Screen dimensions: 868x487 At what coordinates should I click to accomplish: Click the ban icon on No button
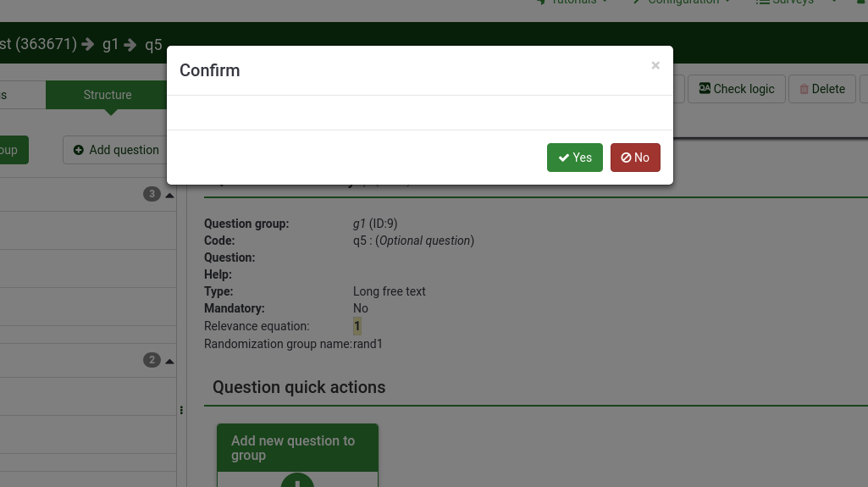(626, 158)
